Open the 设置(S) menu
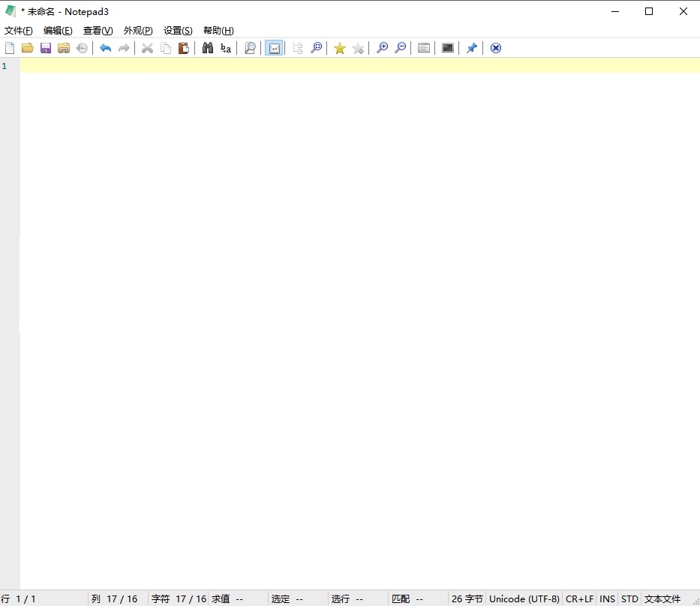This screenshot has height=606, width=700. pos(177,30)
